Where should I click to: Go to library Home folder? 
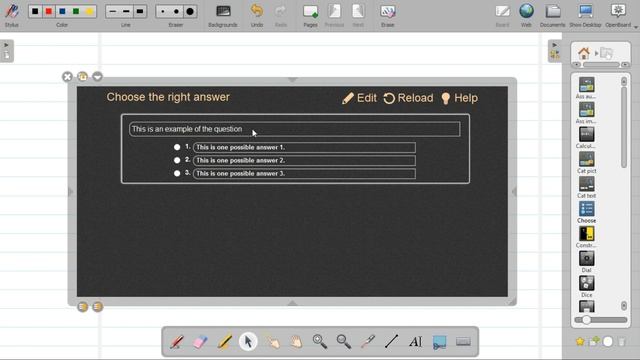tap(584, 53)
